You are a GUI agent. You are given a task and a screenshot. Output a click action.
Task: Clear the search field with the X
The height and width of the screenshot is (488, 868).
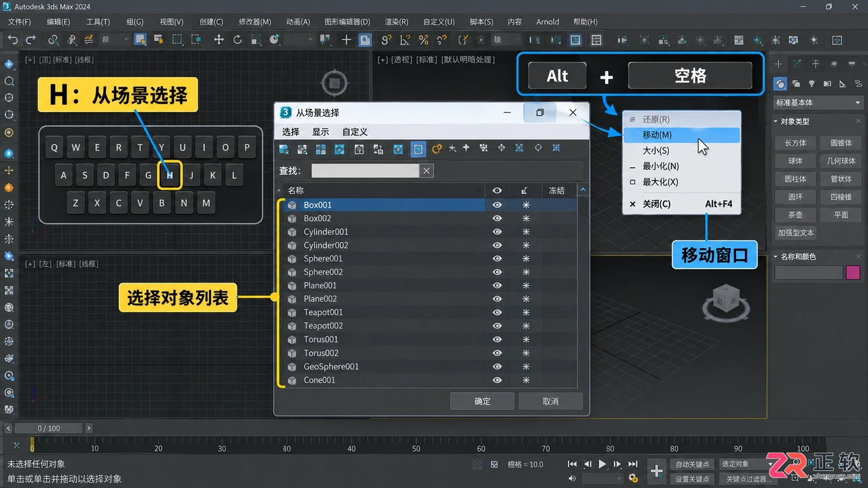coord(427,171)
